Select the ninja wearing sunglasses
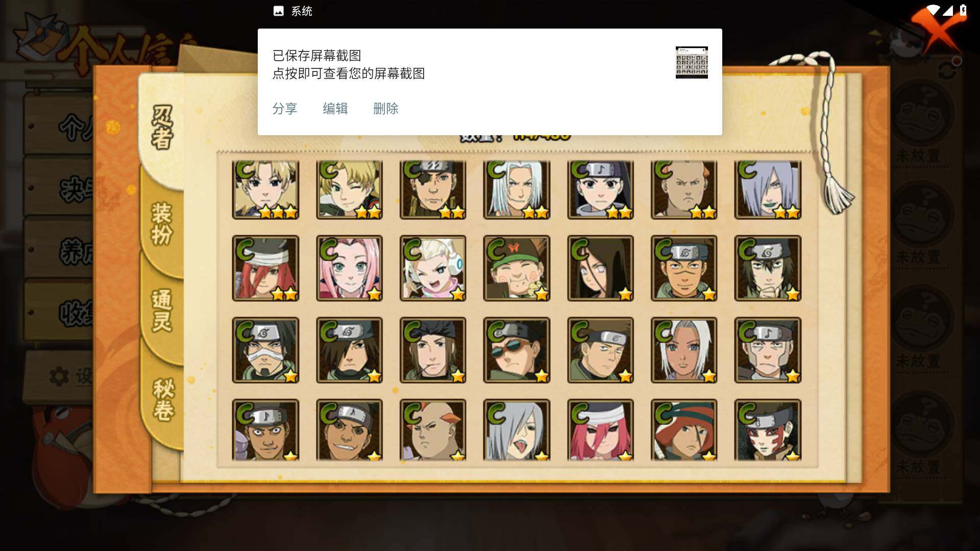980x551 pixels. pos(517,350)
